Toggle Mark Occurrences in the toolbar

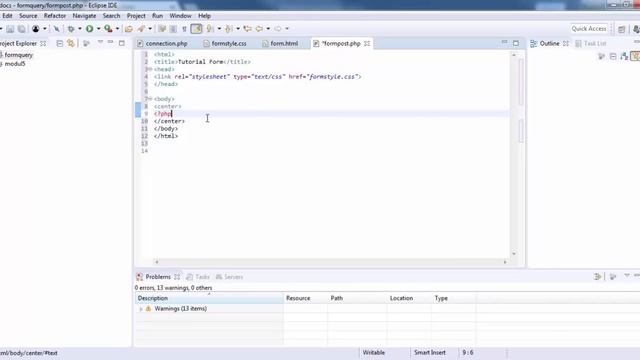162,29
